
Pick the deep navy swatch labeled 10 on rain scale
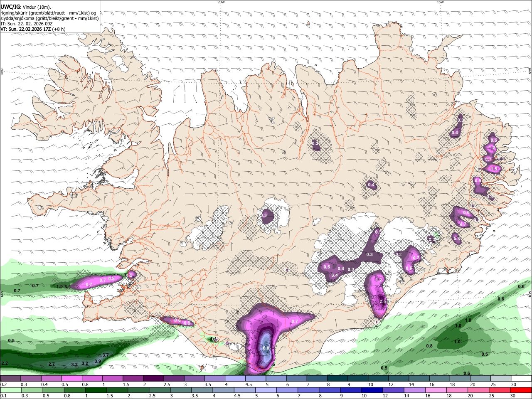click(x=372, y=390)
